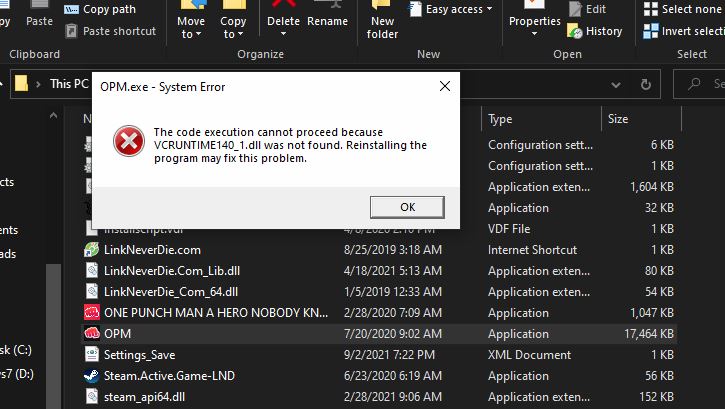Select ONE PUNCH MAN A HERO NOBODY KN... file
The height and width of the screenshot is (409, 725).
[216, 313]
